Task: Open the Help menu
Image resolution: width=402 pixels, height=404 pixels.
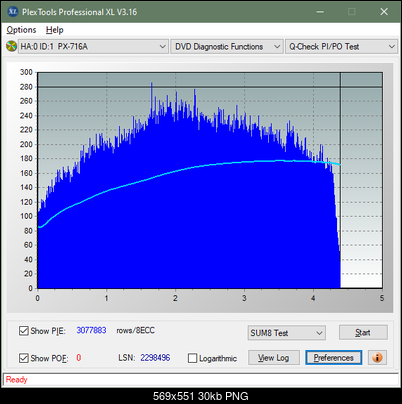Action: click(55, 30)
